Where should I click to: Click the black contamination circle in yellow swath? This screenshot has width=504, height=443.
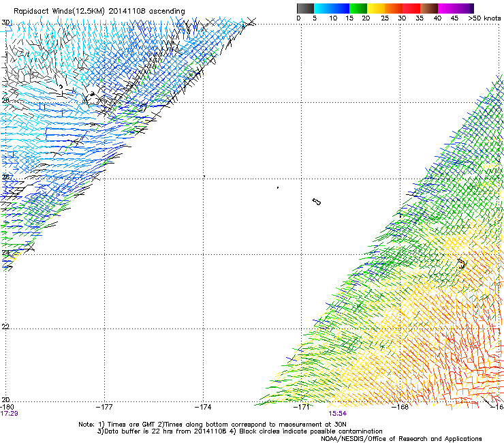pos(462,264)
